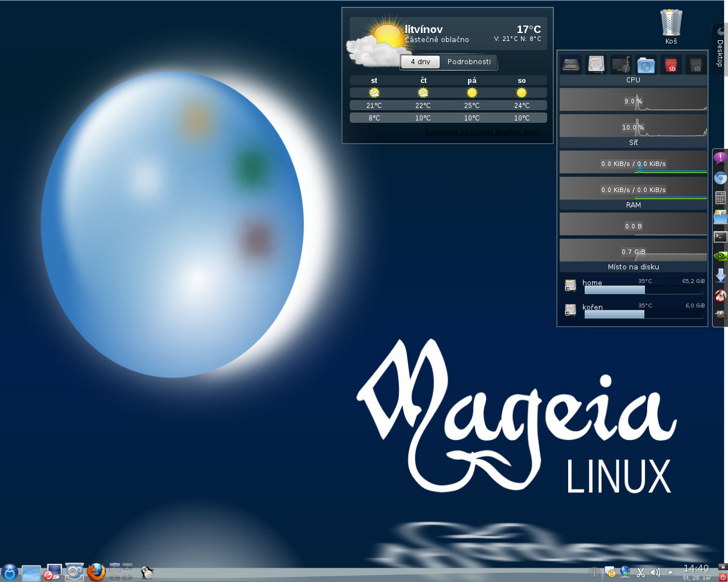Viewport: 728px width, 582px height.
Task: Click the Chromium browser icon
Action: [720, 178]
